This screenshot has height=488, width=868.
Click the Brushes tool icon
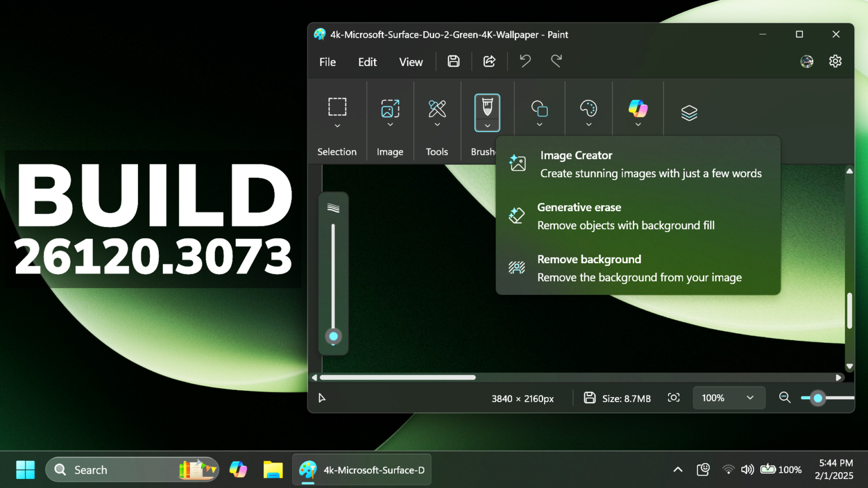[487, 108]
